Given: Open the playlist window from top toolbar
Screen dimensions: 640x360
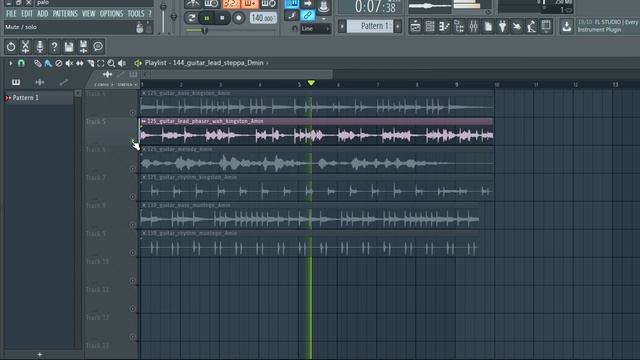Looking at the screenshot, I should (x=415, y=27).
